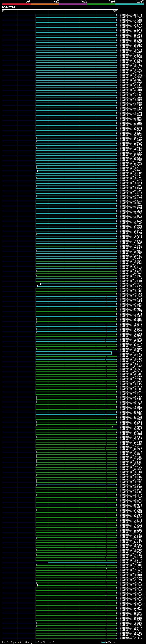Open hit UniRef100_P17745
146x644 pixels.
(x=131, y=50)
